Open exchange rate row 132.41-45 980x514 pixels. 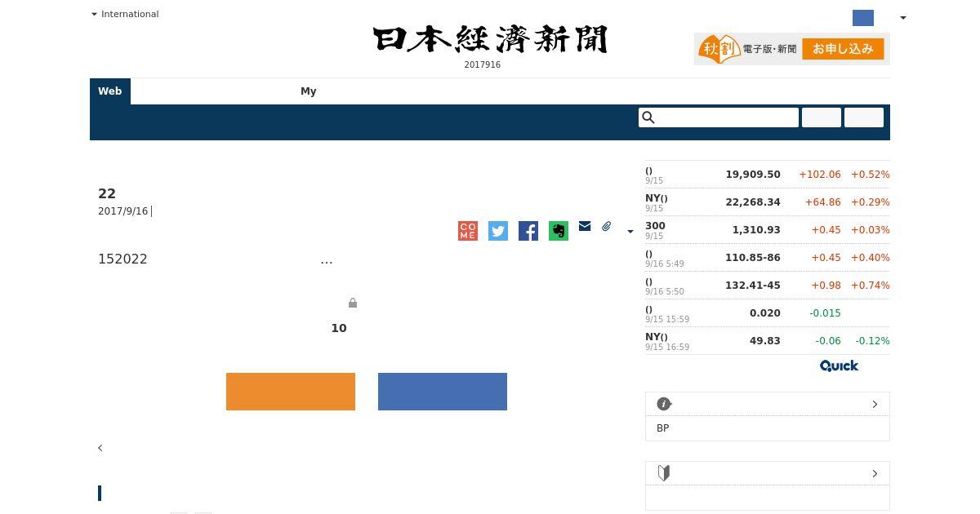768,286
